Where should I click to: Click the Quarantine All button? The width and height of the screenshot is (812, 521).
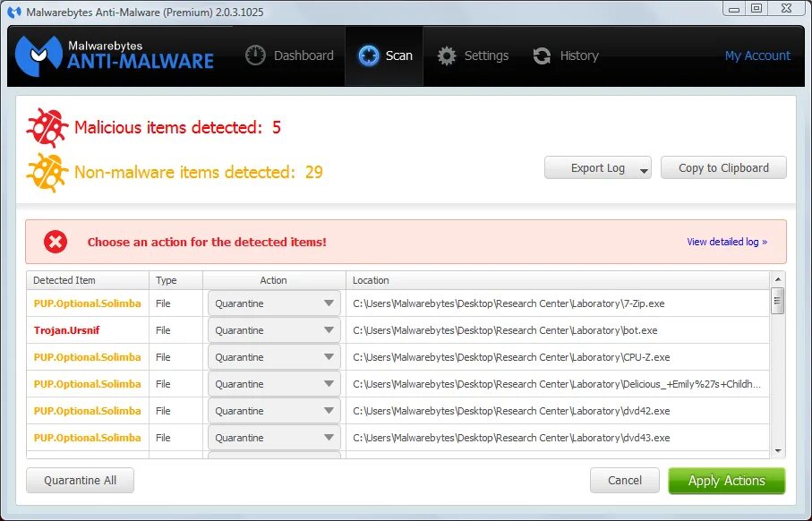81,481
